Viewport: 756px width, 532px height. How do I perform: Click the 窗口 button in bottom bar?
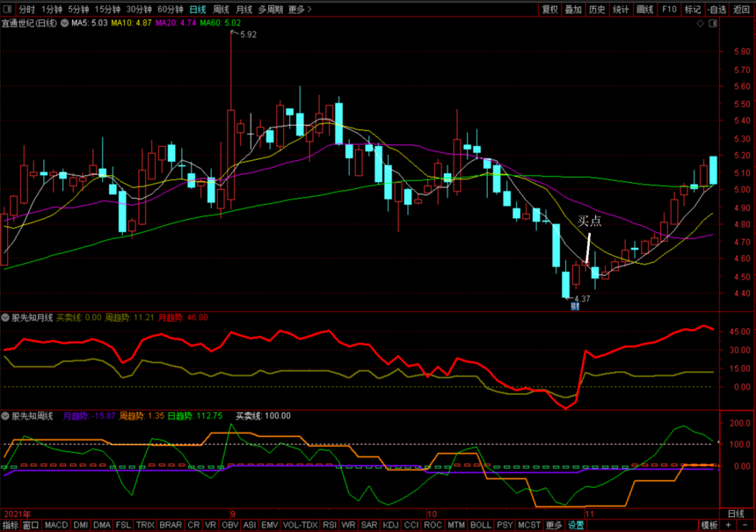click(x=31, y=525)
